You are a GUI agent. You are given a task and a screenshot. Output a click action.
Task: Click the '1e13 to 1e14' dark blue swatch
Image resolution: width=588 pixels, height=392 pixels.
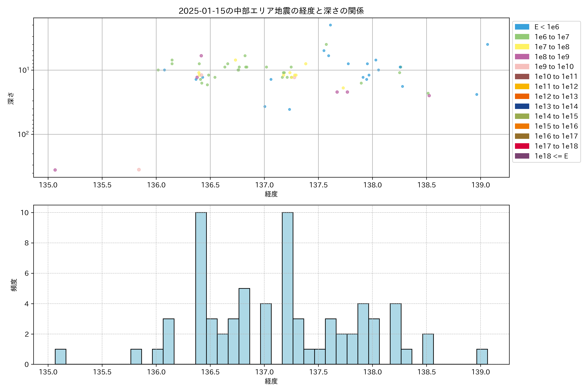(522, 106)
